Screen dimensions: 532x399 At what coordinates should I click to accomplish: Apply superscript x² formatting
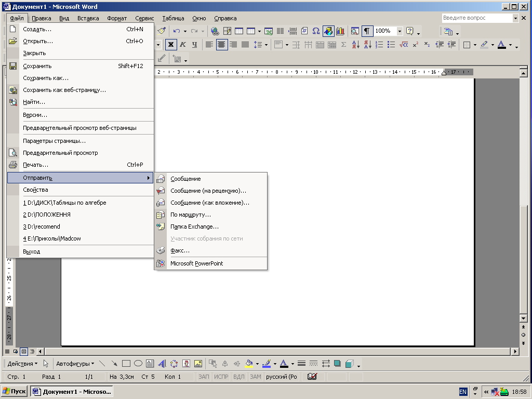point(415,45)
